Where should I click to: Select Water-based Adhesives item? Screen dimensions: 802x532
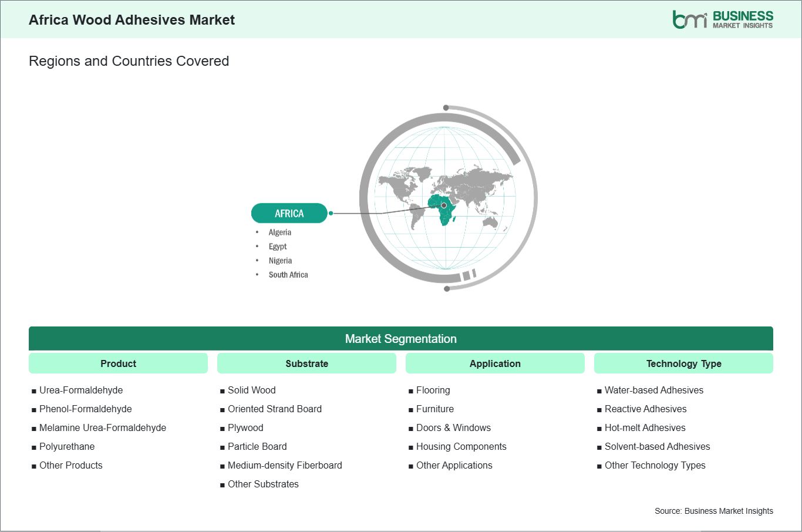654,390
